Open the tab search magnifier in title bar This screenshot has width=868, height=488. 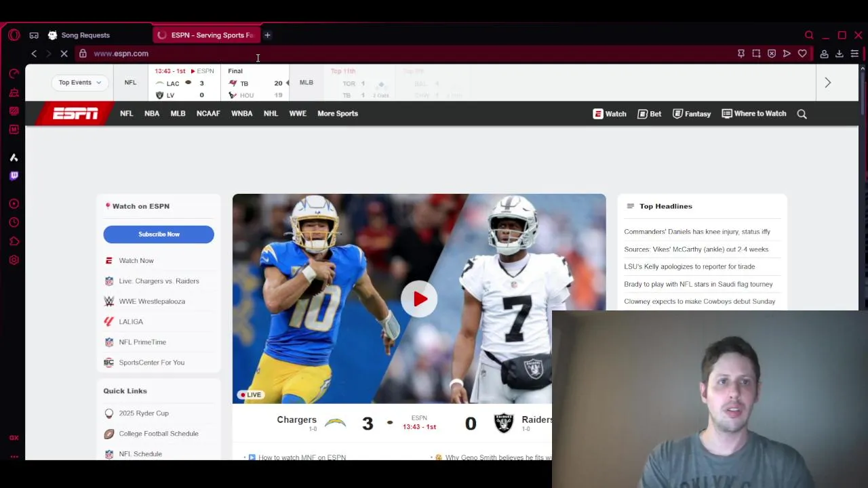pos(809,35)
